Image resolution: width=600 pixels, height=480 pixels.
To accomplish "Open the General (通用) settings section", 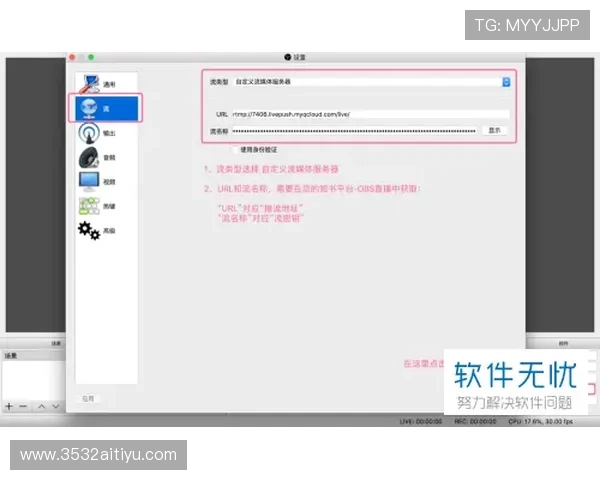I will coord(106,84).
